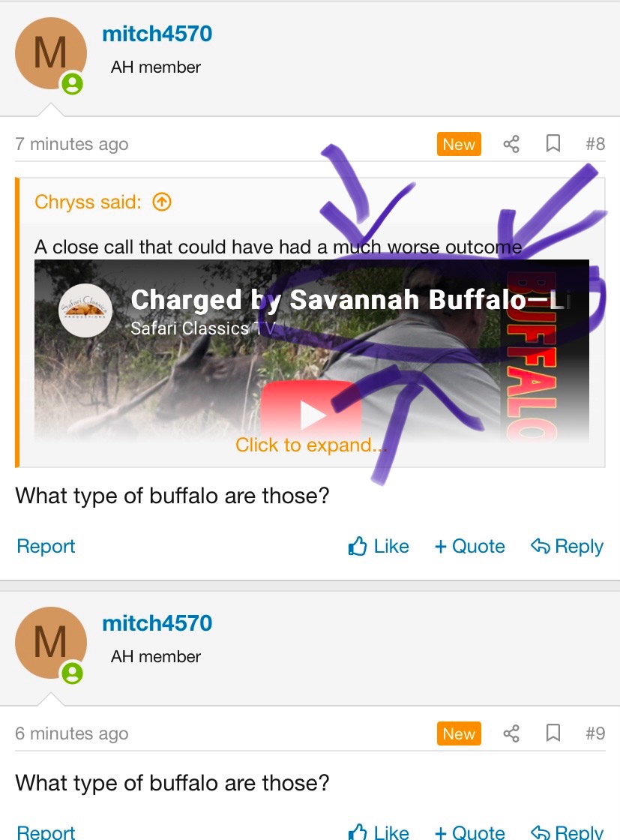Bookmark post #8

553,144
